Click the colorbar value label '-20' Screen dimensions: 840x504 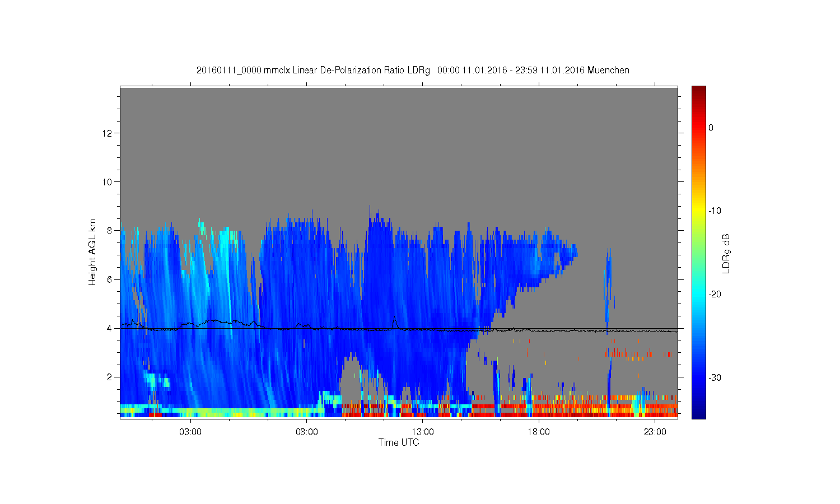715,295
